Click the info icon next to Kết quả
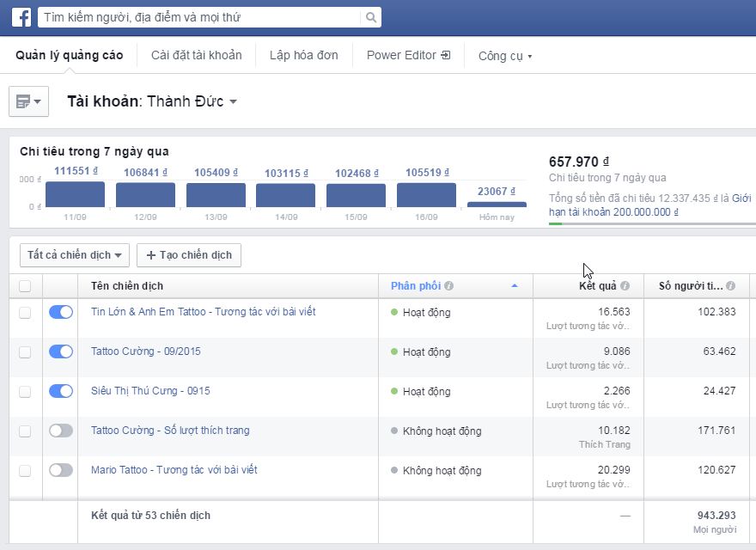This screenshot has width=756, height=550. 625,285
